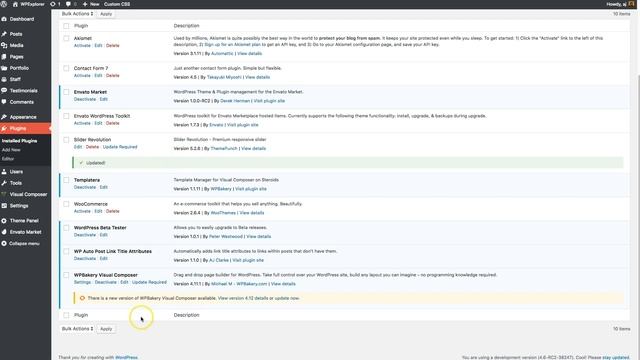
Task: Check the Contact Form 7 checkbox
Action: 66,68
